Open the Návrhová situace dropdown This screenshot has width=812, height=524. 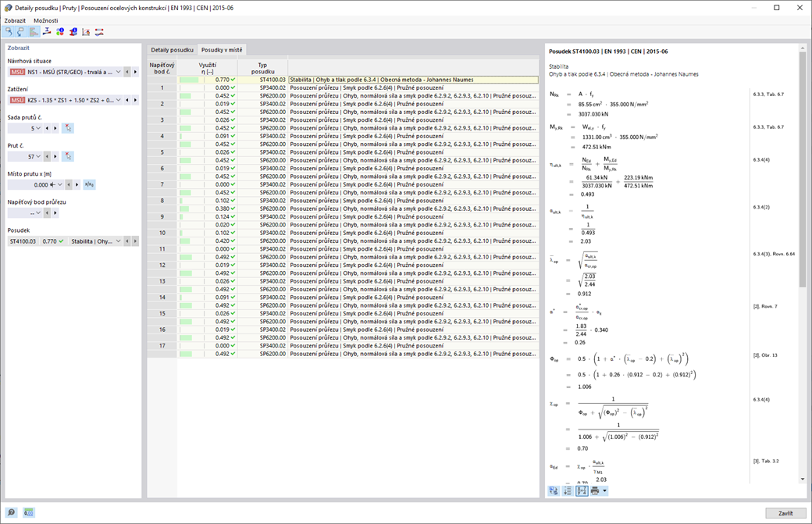click(119, 72)
